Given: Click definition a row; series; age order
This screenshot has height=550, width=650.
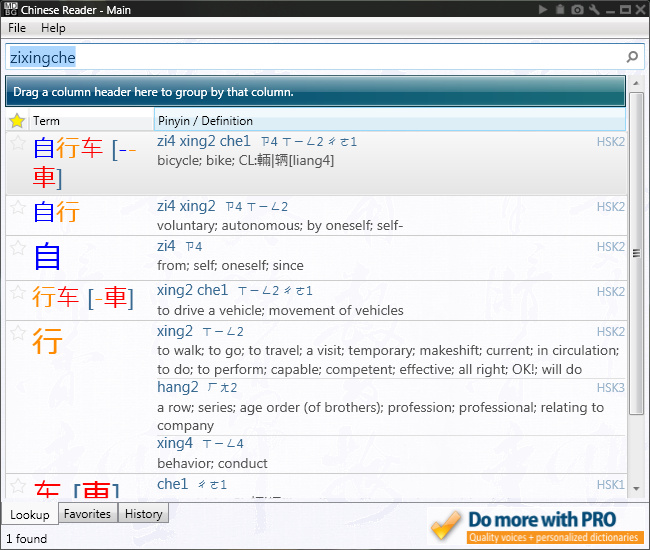Looking at the screenshot, I should 381,416.
